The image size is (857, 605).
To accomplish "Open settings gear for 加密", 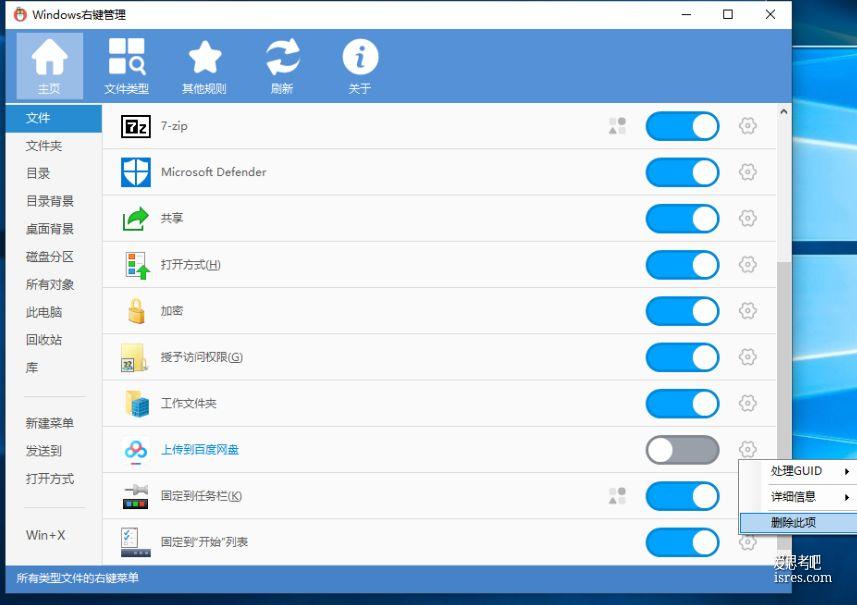I will 748,311.
